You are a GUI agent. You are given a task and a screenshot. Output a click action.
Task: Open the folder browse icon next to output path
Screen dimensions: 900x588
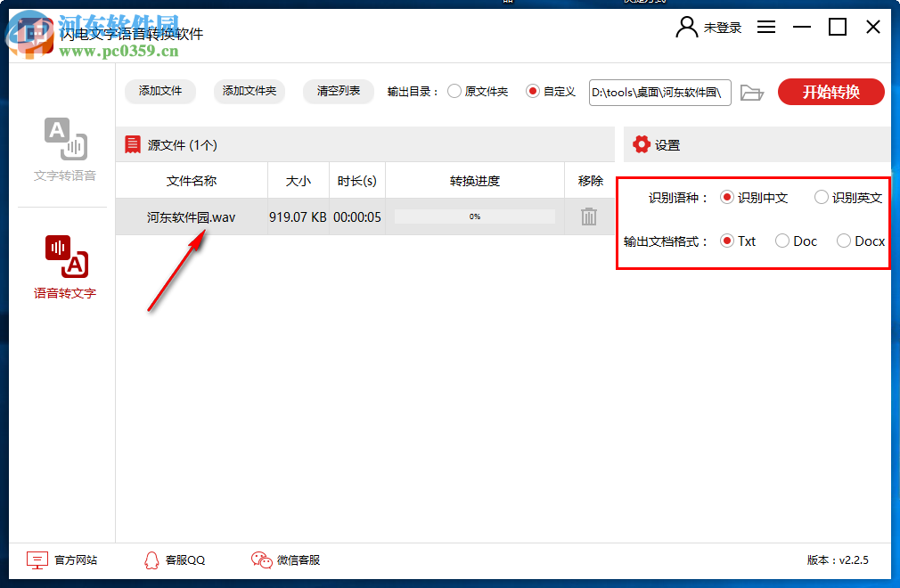751,92
